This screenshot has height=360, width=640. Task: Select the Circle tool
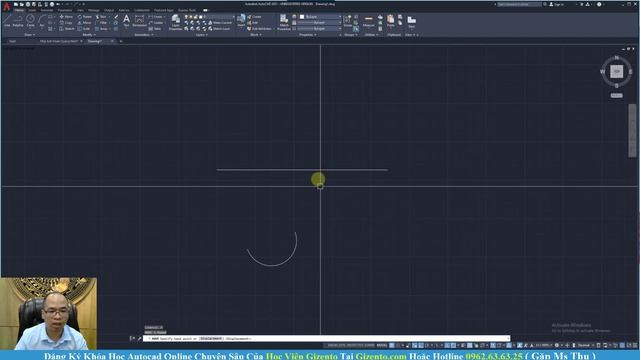click(x=31, y=20)
